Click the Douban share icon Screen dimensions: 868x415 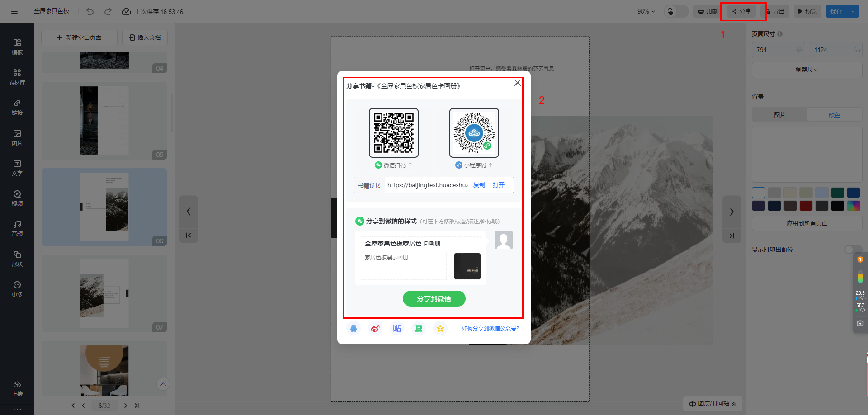(419, 329)
